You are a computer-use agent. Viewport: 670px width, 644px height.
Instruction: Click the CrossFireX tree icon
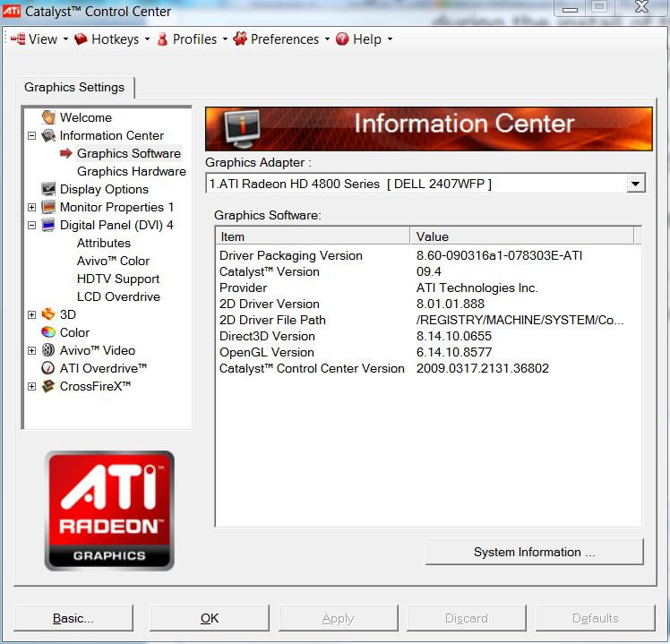tap(48, 386)
